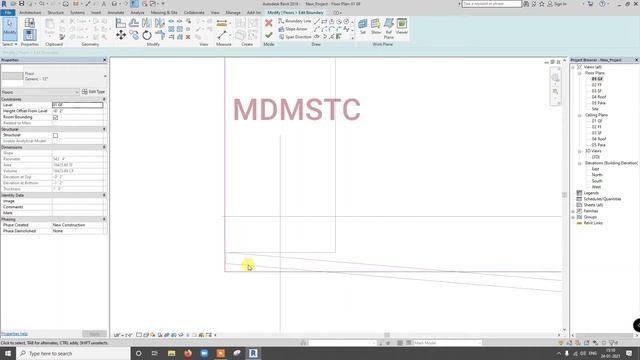Open the 04 Roof floor plan view
This screenshot has height=360, width=640.
point(599,97)
